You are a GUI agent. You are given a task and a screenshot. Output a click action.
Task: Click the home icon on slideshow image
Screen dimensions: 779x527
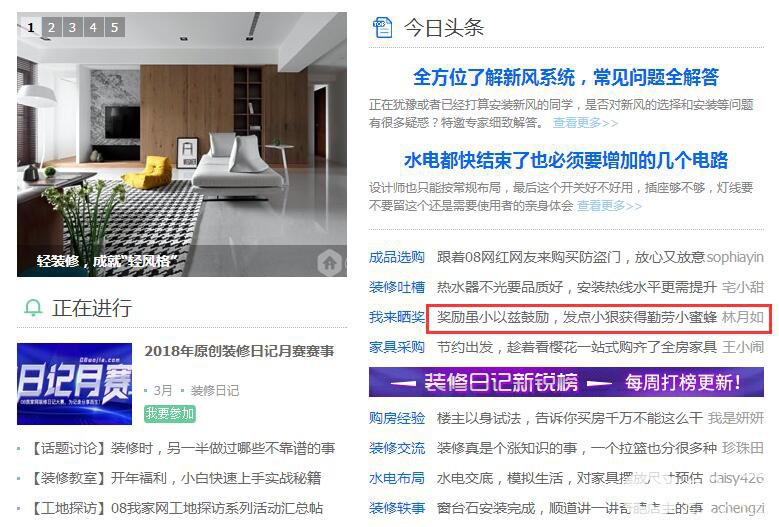pyautogui.click(x=329, y=262)
